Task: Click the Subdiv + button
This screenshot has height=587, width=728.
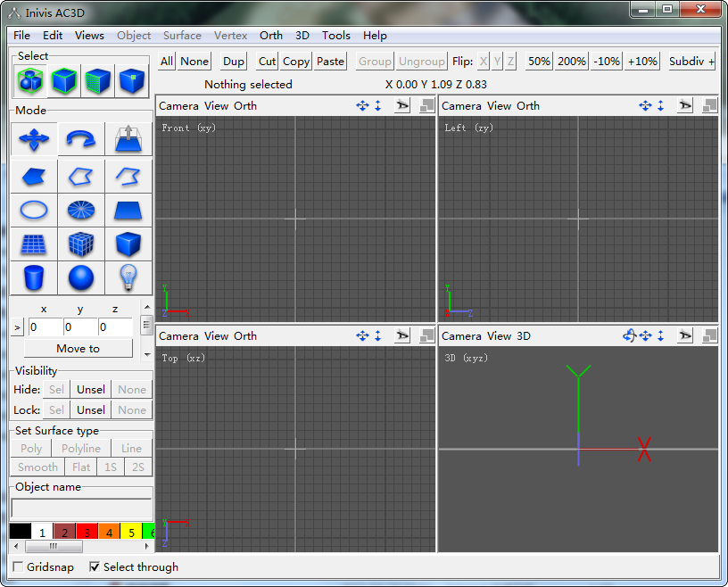Action: [689, 61]
